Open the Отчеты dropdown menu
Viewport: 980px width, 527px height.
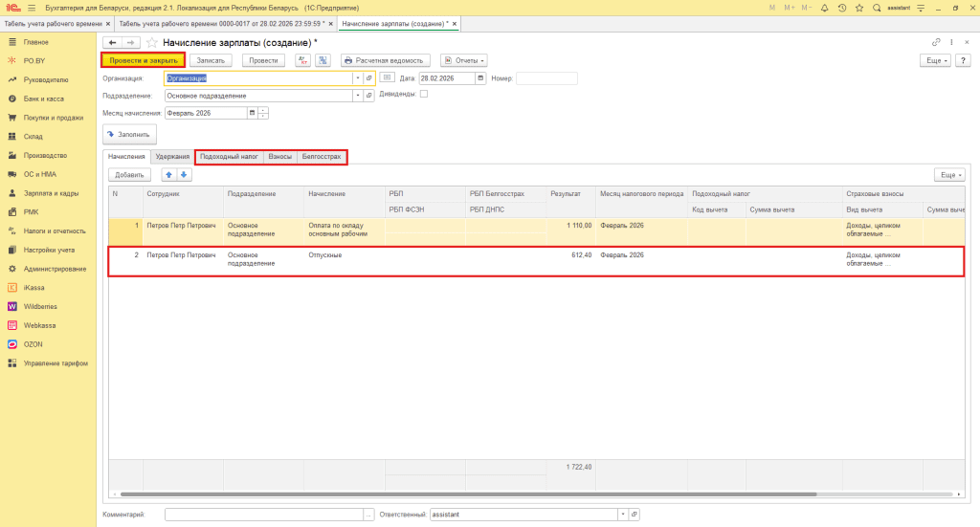tap(463, 60)
